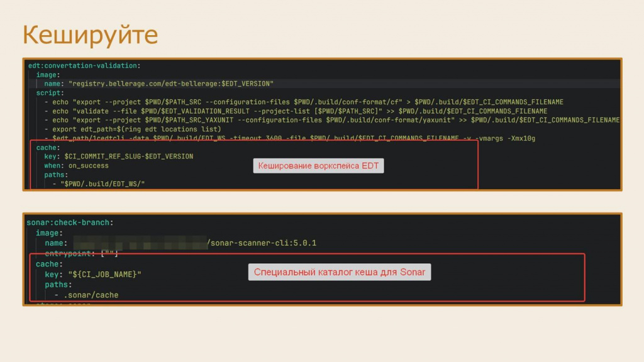The height and width of the screenshot is (362, 644).
Task: Select the "- .sonar/cache" path entry
Action: [86, 295]
